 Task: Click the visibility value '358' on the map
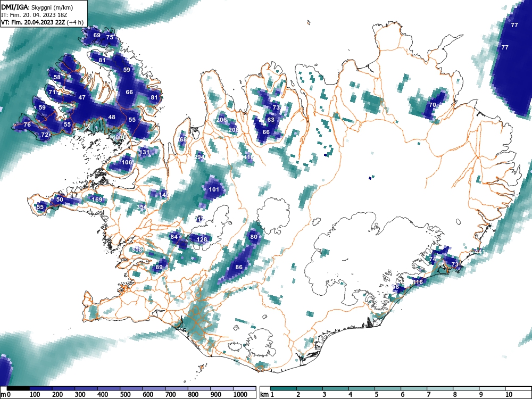tap(137, 250)
